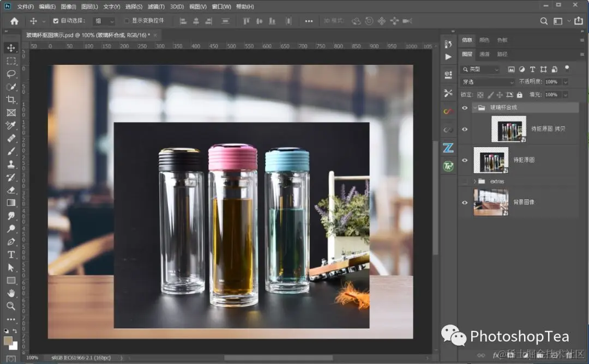The width and height of the screenshot is (589, 364).
Task: Click align left edges icon
Action: (x=183, y=21)
